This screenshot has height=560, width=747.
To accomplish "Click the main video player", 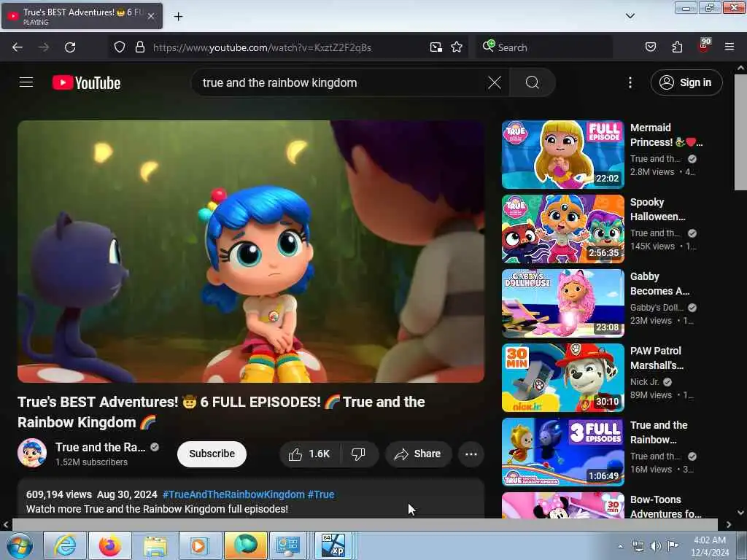I will [x=251, y=252].
